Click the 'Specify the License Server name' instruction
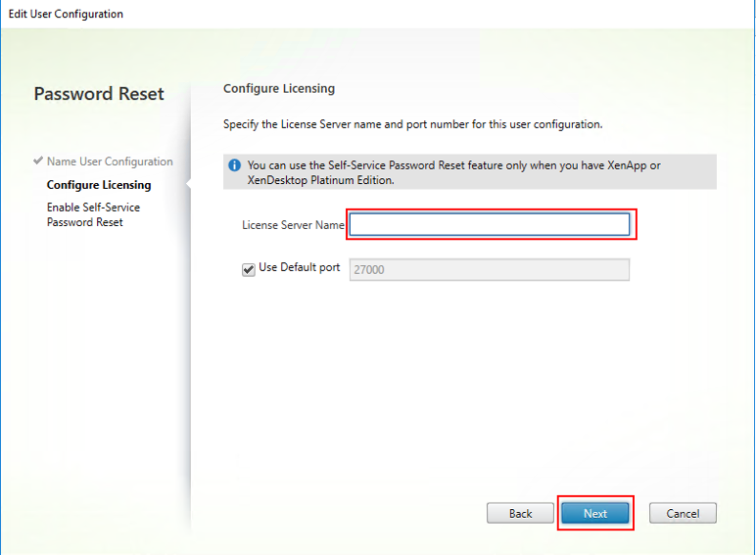 (412, 124)
